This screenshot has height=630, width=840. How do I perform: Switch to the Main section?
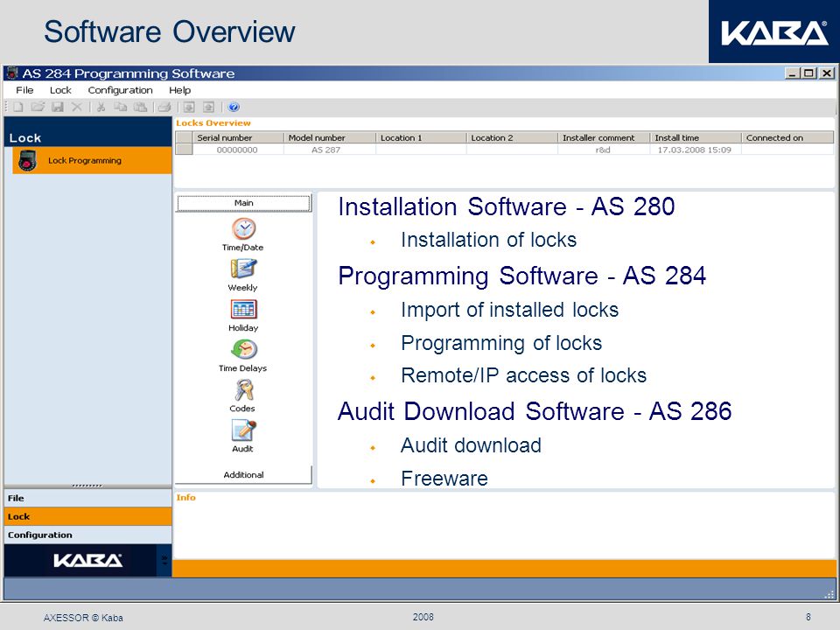[x=244, y=203]
